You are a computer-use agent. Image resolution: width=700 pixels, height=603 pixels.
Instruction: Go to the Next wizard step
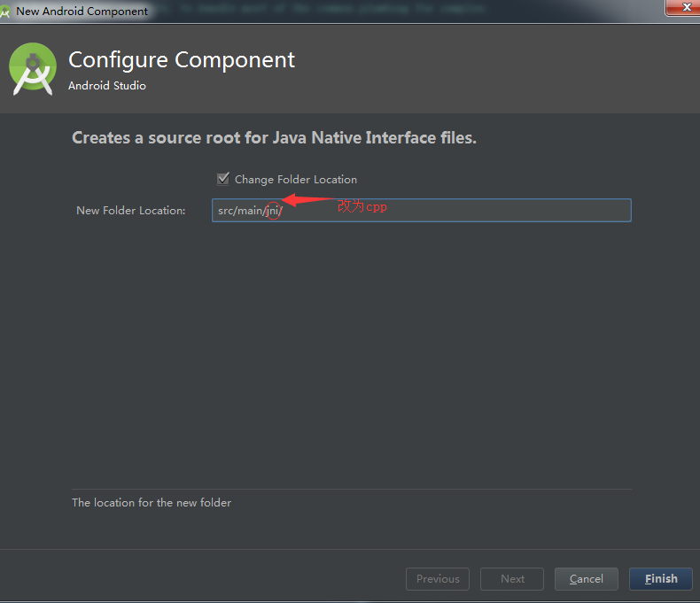[512, 579]
